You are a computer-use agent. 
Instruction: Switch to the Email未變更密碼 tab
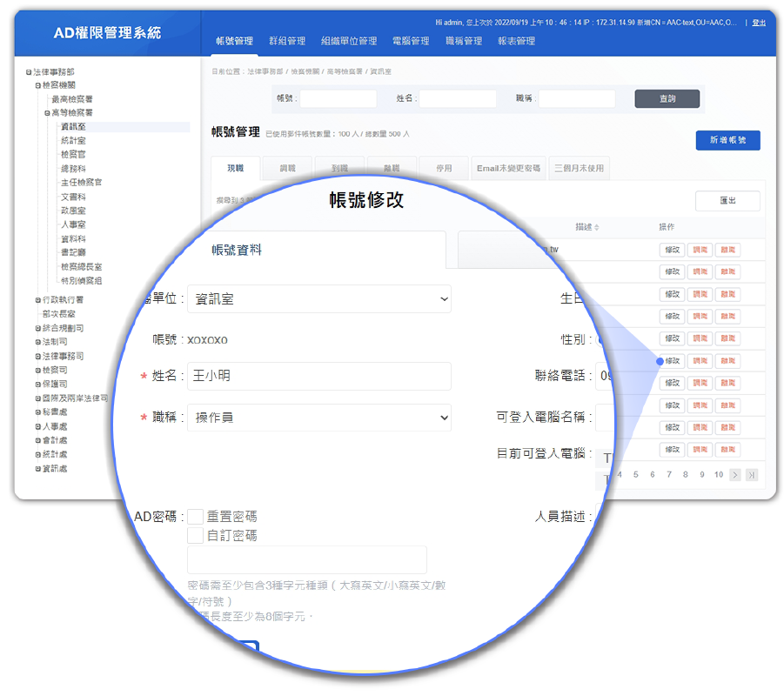click(508, 169)
